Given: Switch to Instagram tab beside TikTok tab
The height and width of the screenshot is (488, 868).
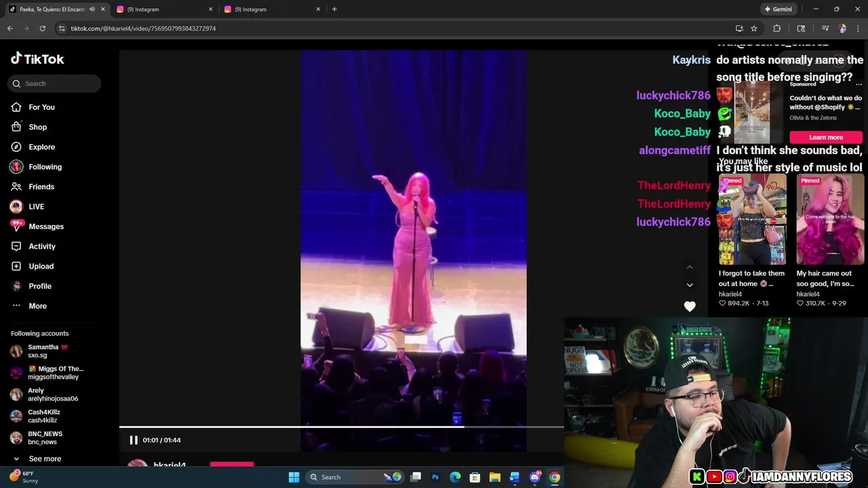Looking at the screenshot, I should tap(164, 9).
